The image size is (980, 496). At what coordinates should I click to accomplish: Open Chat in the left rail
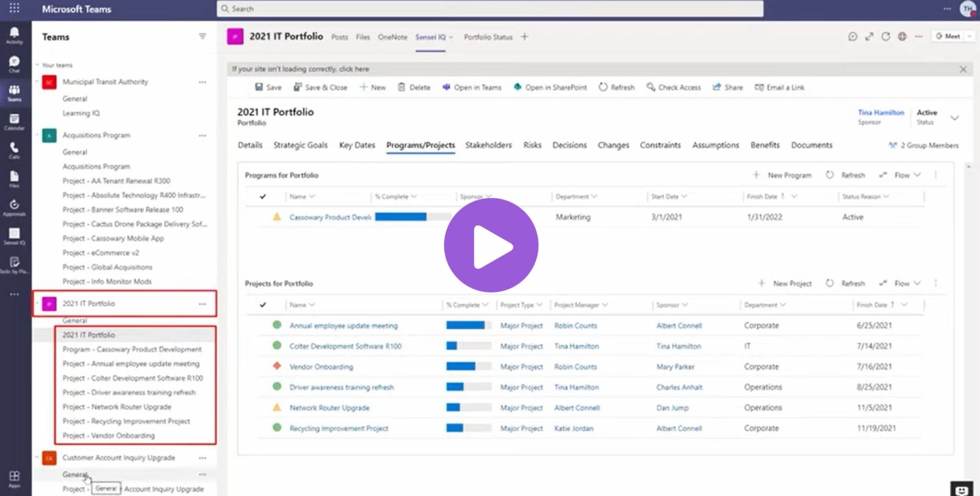pos(14,64)
